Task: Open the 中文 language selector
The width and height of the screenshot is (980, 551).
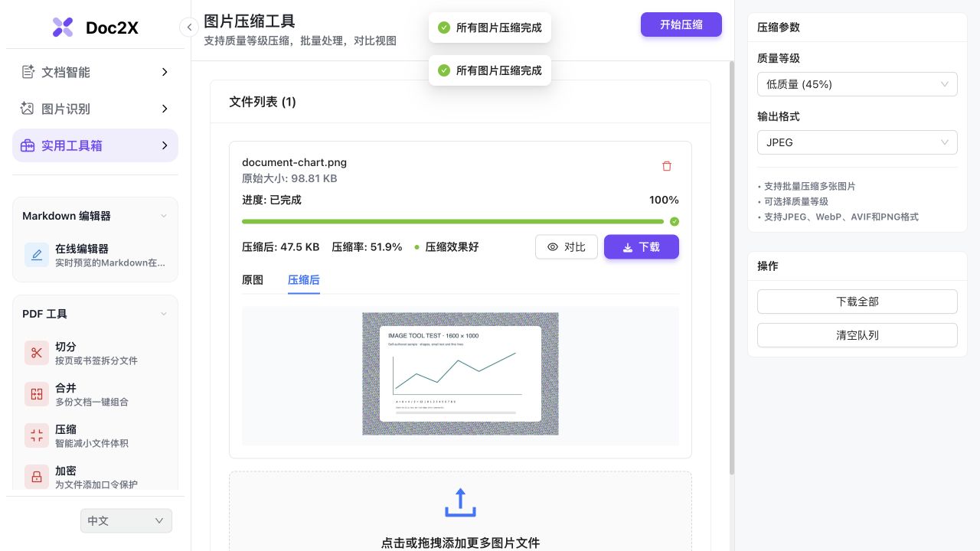Action: coord(126,521)
